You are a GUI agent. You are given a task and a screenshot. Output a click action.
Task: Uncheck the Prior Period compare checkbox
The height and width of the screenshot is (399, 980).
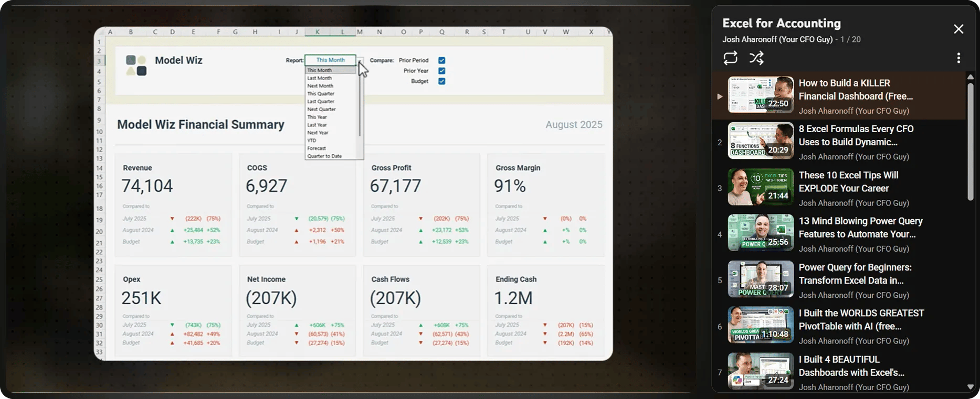click(x=441, y=60)
